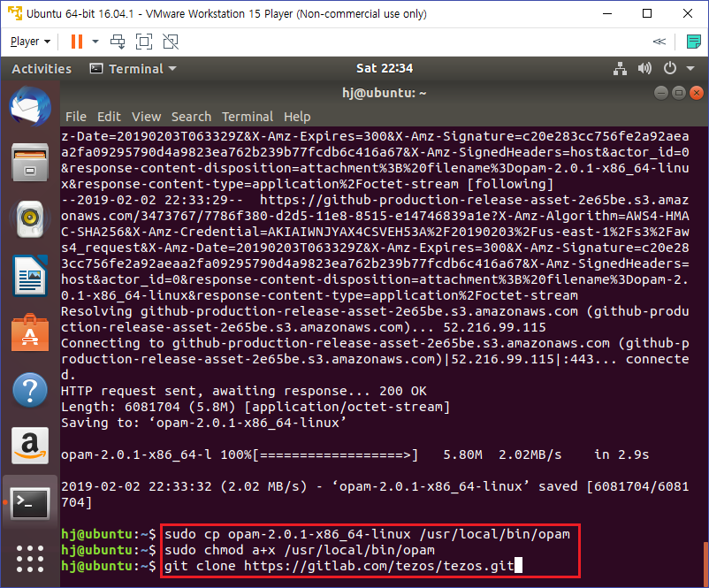
Task: Pause the virtual machine with the orange button
Action: (76, 42)
